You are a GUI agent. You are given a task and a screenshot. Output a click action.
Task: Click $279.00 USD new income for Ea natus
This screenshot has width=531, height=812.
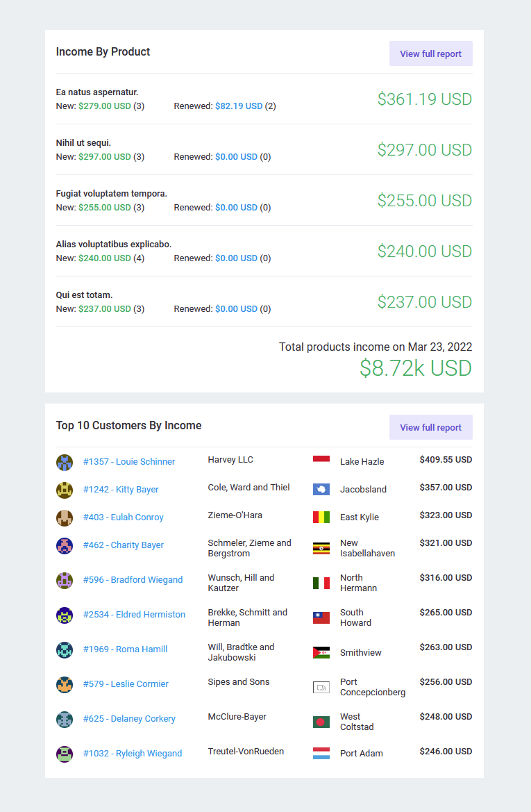105,106
